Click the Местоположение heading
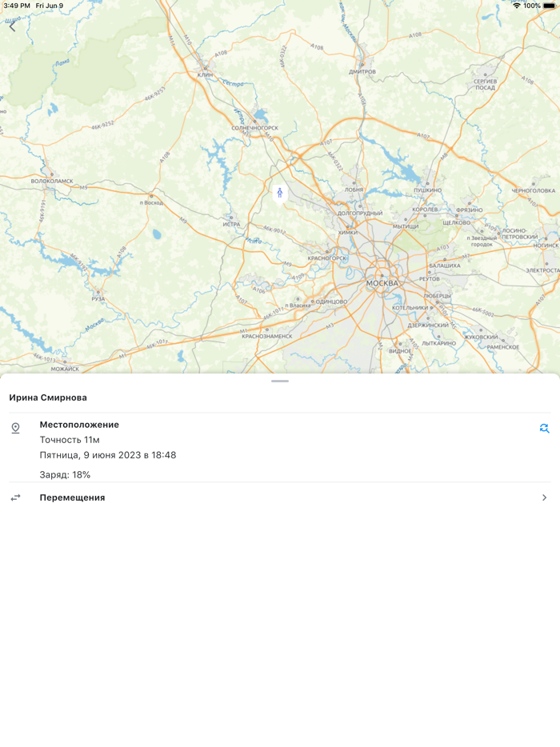Screen dimensions: 560x747 point(79,425)
